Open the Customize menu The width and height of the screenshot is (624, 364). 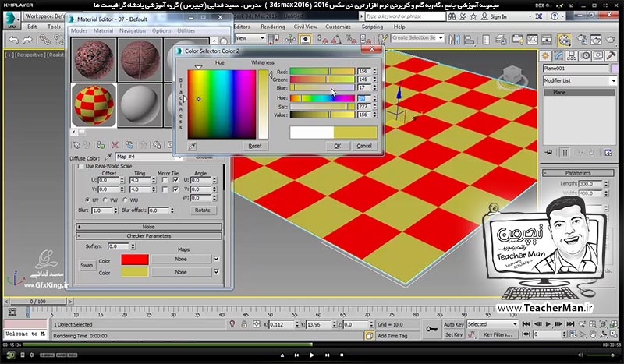point(338,27)
